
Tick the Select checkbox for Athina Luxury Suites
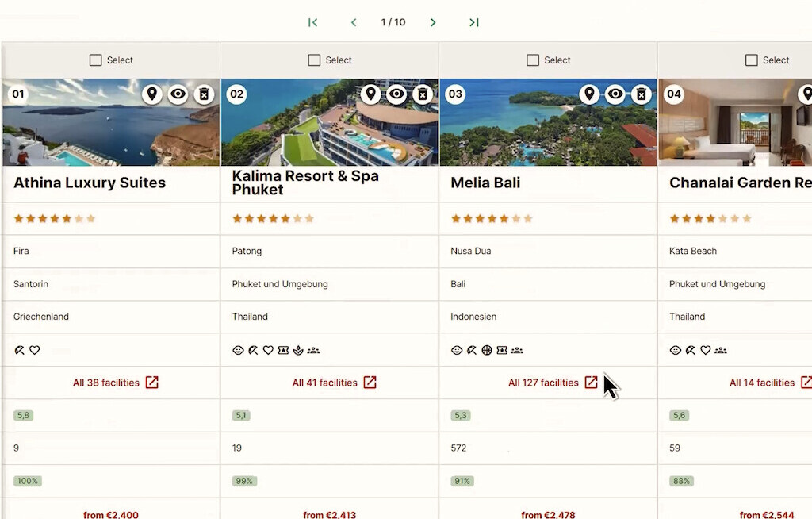(x=96, y=60)
